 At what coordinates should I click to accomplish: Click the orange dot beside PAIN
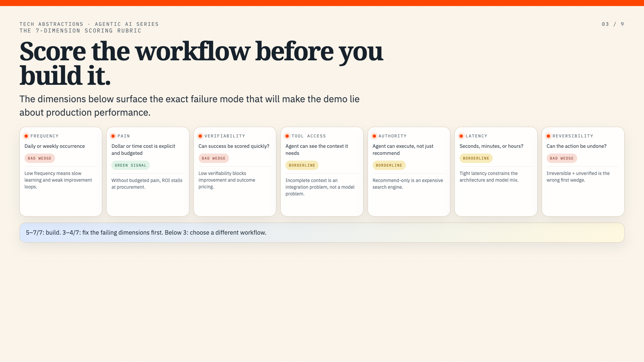click(x=113, y=136)
